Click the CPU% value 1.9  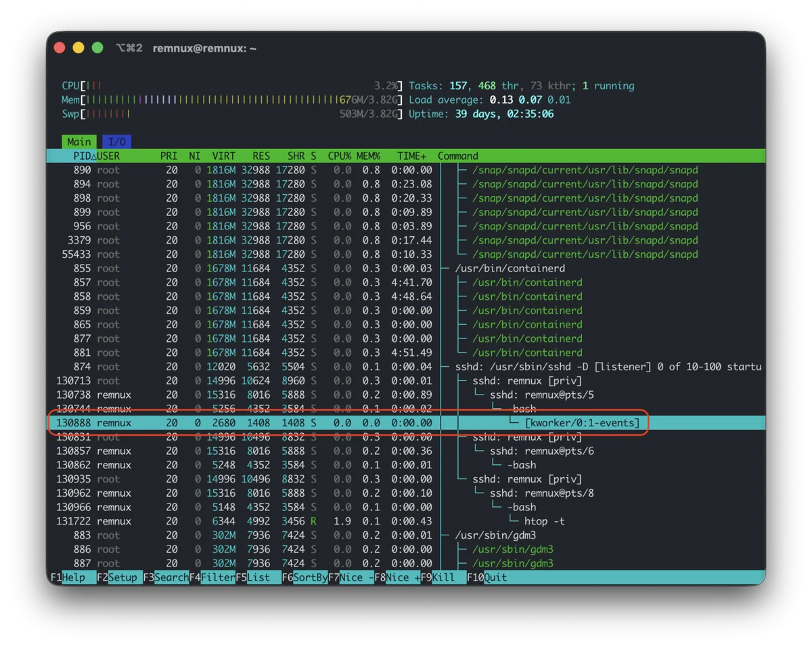pos(343,521)
